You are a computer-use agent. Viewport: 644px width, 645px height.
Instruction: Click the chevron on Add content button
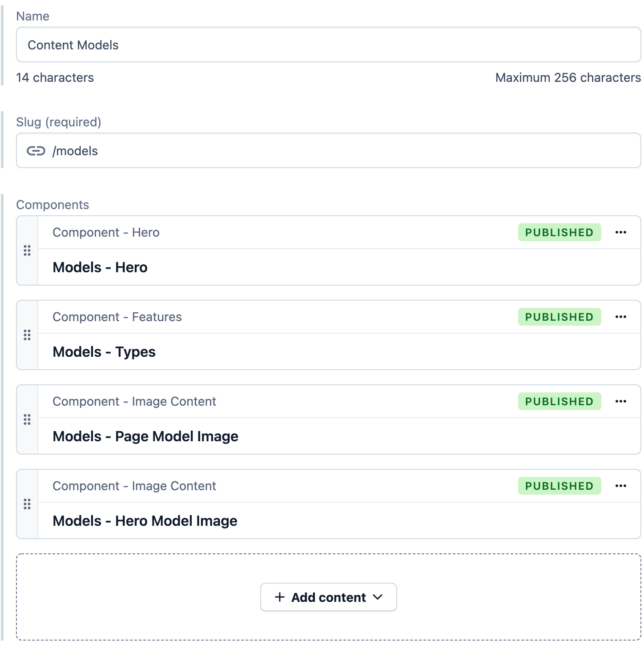[378, 597]
